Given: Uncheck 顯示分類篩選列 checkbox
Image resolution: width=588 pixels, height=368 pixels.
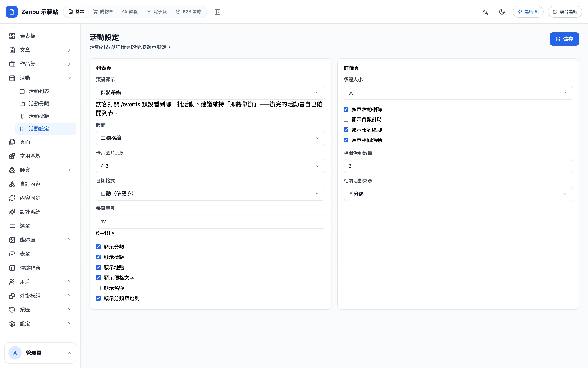Looking at the screenshot, I should pos(98,298).
